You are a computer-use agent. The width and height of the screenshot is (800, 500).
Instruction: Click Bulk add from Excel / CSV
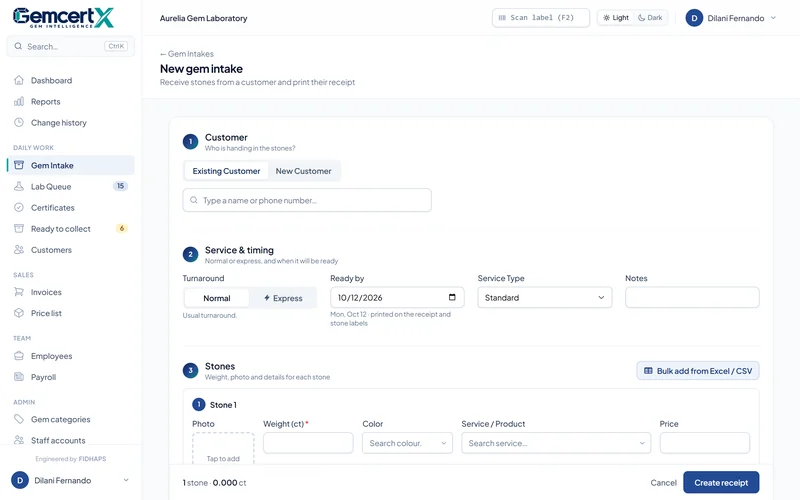coord(697,371)
